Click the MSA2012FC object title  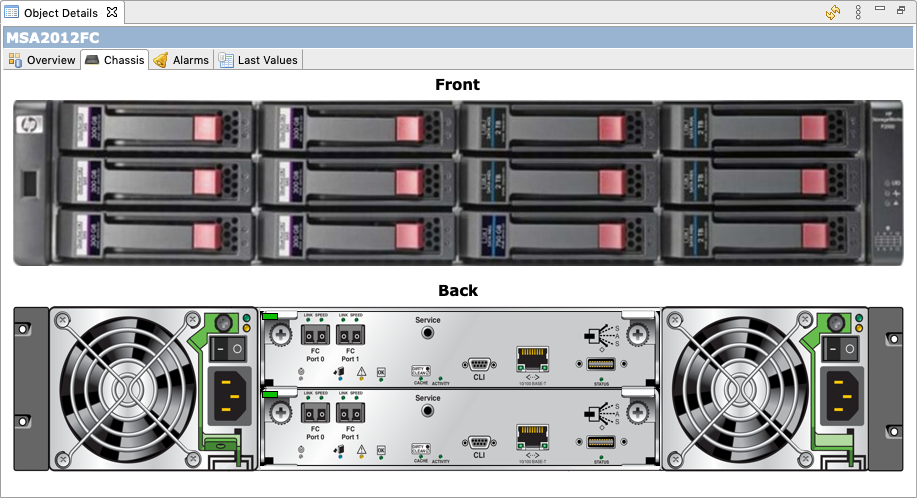(x=53, y=37)
